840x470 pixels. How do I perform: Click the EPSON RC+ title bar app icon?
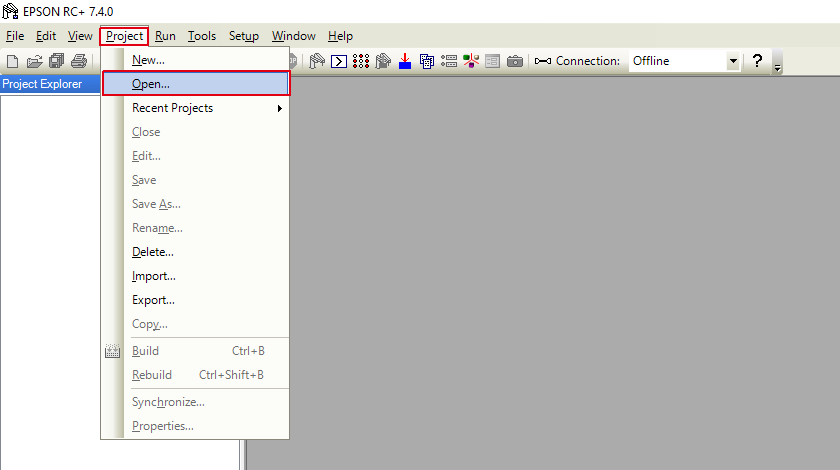point(10,11)
